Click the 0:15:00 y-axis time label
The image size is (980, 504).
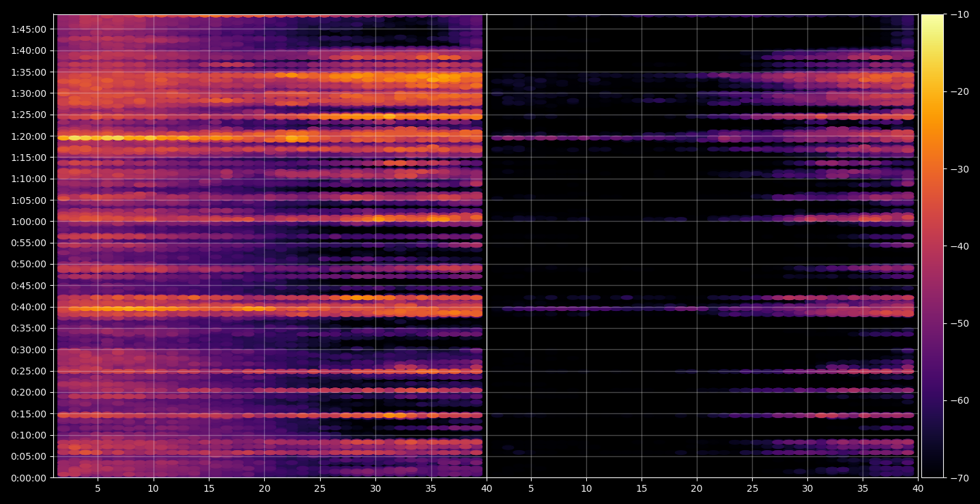(x=29, y=414)
